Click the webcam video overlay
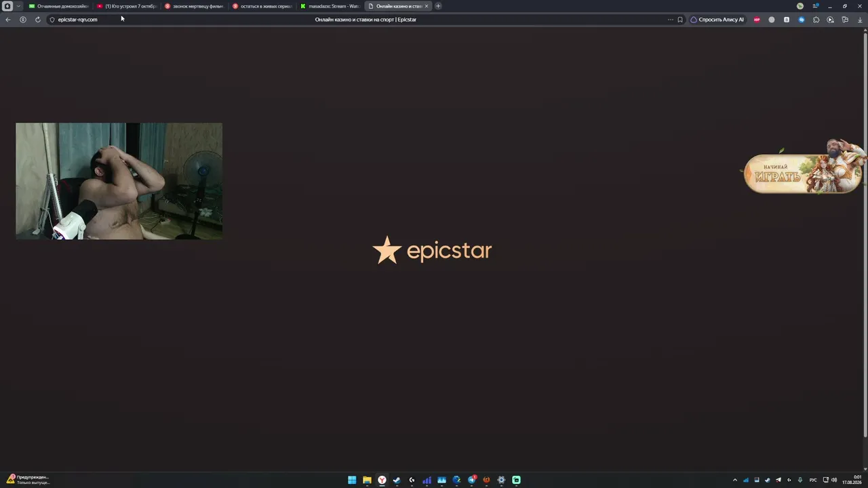The width and height of the screenshot is (868, 488). [119, 181]
